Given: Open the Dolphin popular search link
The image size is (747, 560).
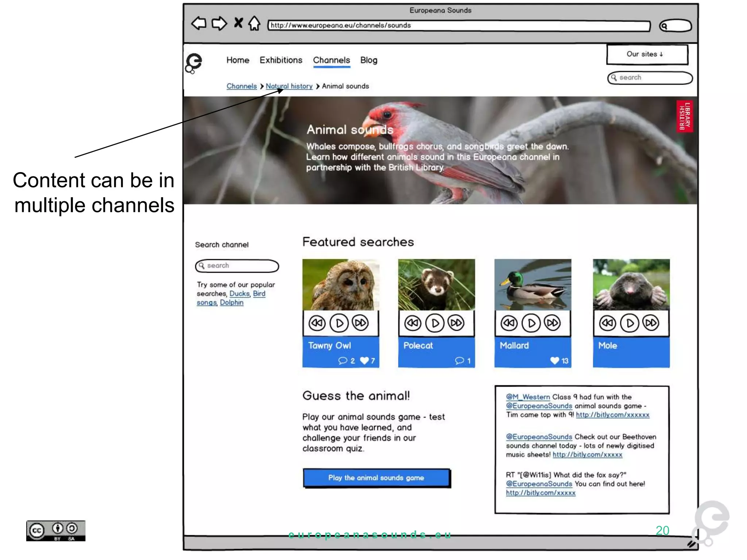Looking at the screenshot, I should pyautogui.click(x=232, y=303).
